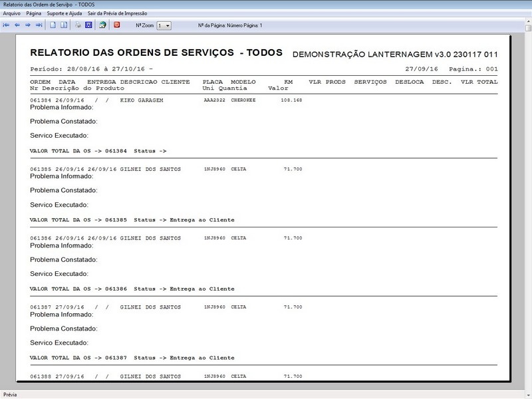Image resolution: width=532 pixels, height=399 pixels.
Task: Click the PLACA column header
Action: coord(213,82)
